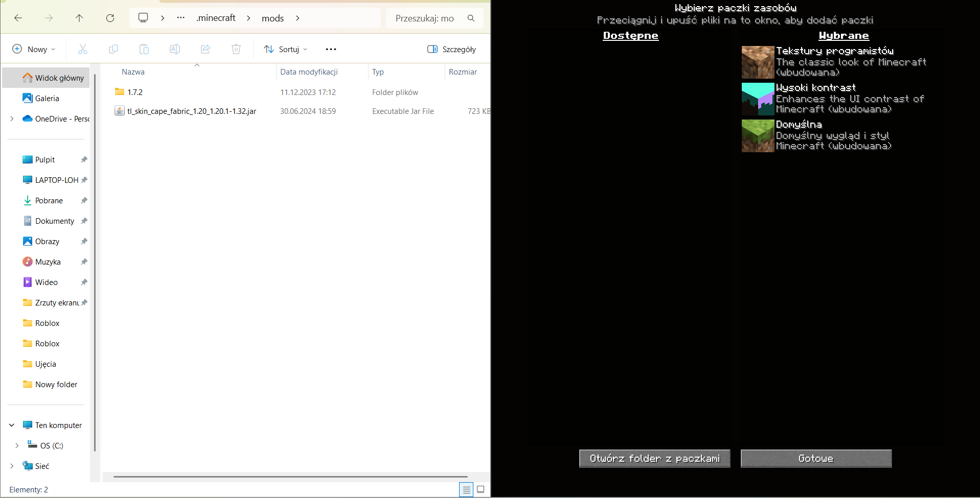This screenshot has height=498, width=980.
Task: Go forward in File Explorer
Action: (49, 18)
